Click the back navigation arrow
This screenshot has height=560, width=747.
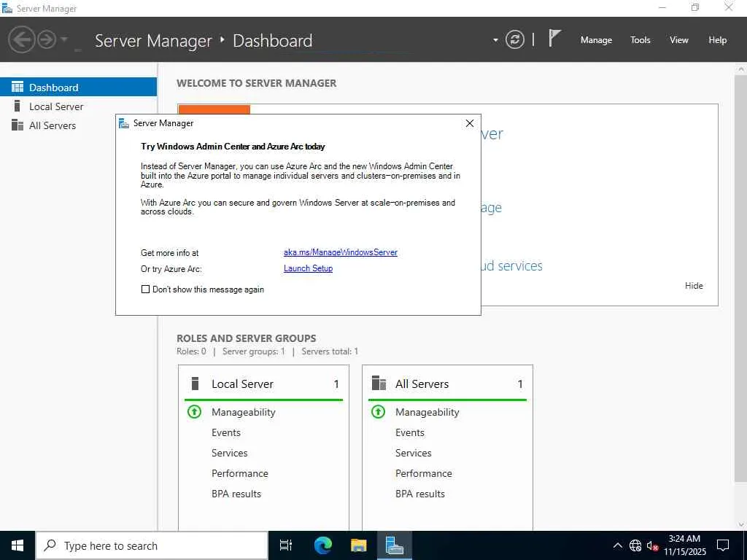click(x=21, y=39)
